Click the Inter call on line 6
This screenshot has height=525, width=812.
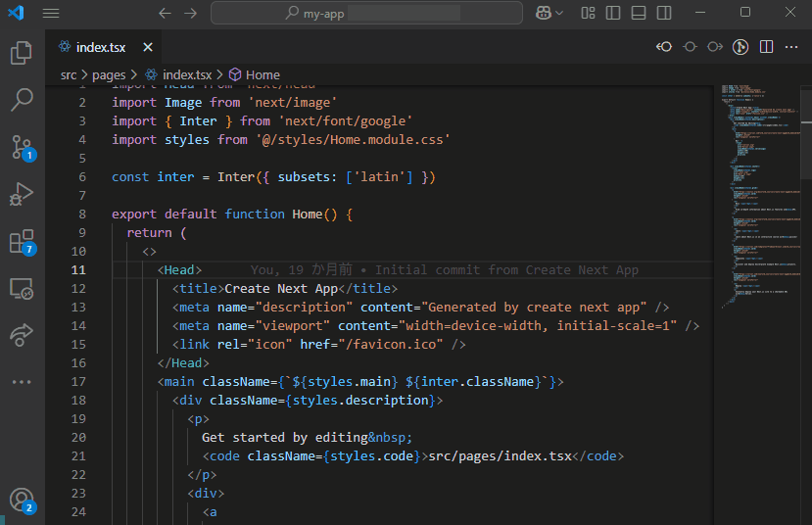(236, 177)
